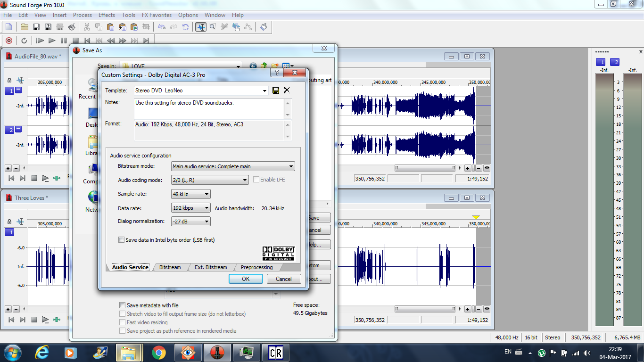The width and height of the screenshot is (644, 362).
Task: Open Google Chrome from the taskbar
Action: click(158, 352)
